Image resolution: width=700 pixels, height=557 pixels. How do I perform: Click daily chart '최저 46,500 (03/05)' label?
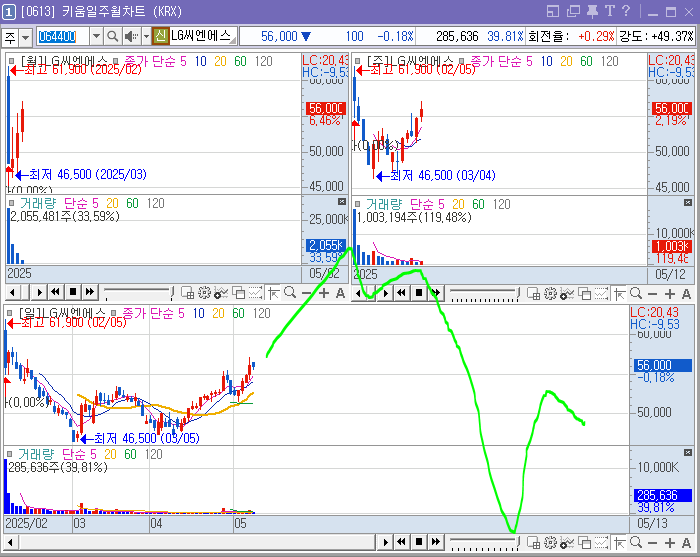click(x=146, y=438)
